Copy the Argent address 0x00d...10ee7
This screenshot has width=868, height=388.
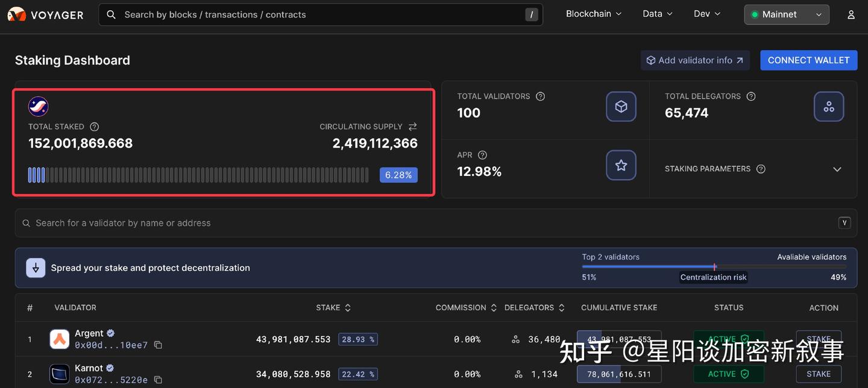pos(158,345)
